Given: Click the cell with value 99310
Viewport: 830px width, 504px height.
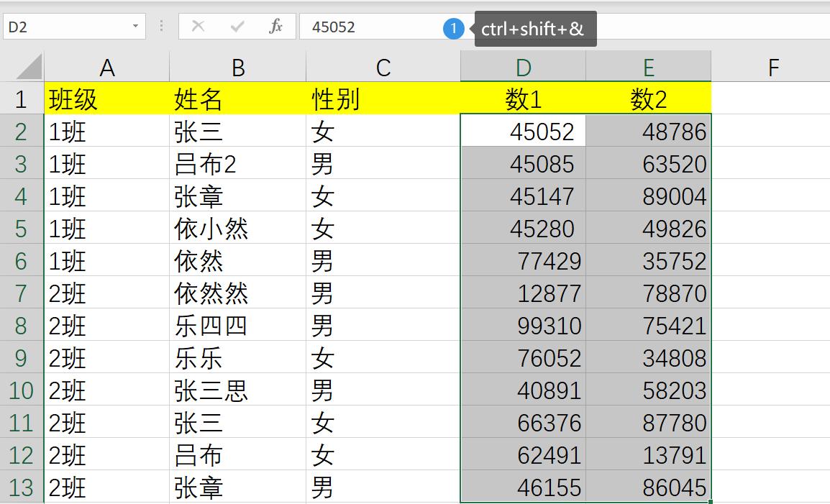Looking at the screenshot, I should pyautogui.click(x=523, y=326).
